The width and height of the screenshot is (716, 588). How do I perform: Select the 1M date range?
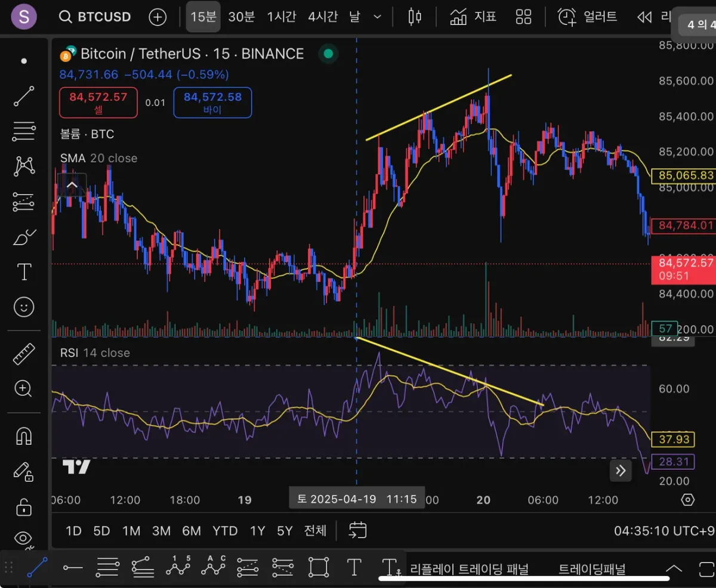pyautogui.click(x=131, y=531)
